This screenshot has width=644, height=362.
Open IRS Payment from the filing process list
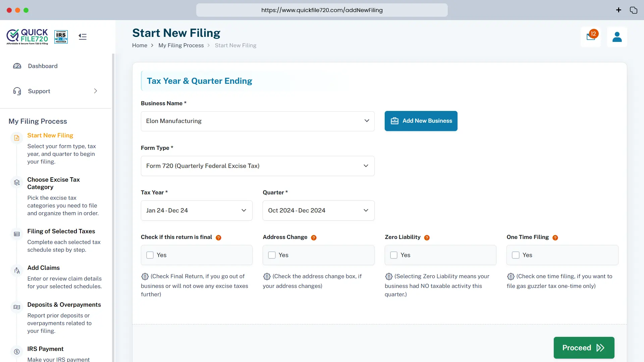45,349
